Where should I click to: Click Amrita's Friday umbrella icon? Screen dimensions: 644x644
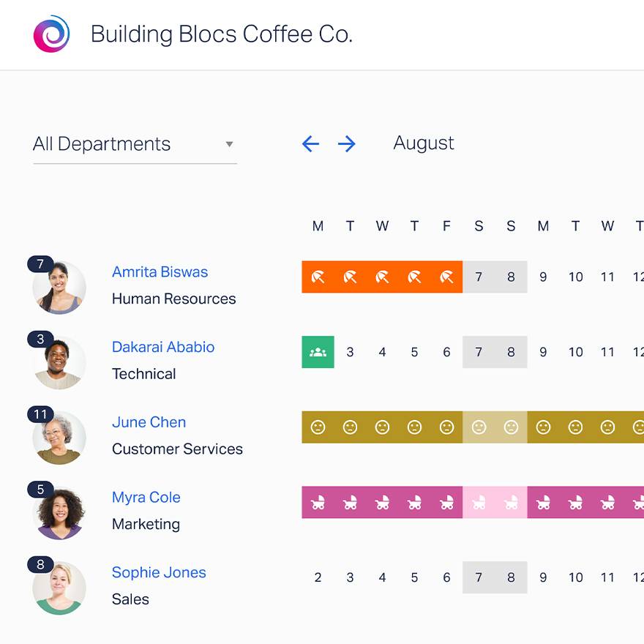click(446, 277)
